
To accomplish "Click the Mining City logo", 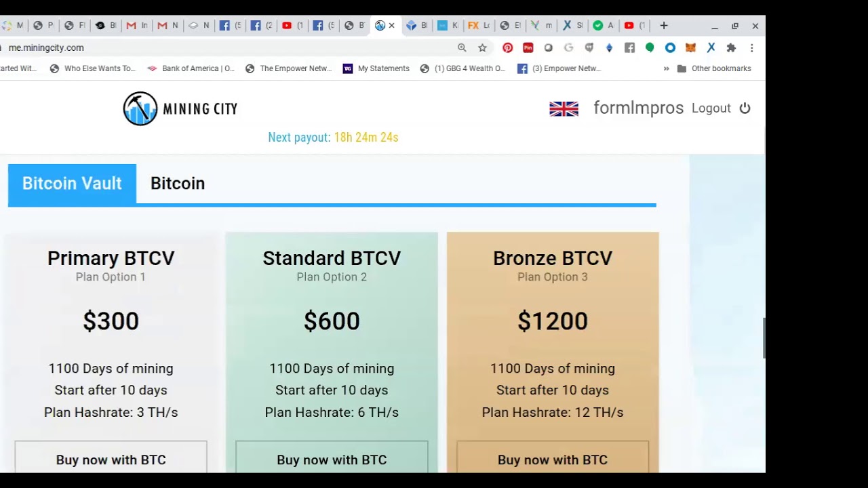I will 180,108.
